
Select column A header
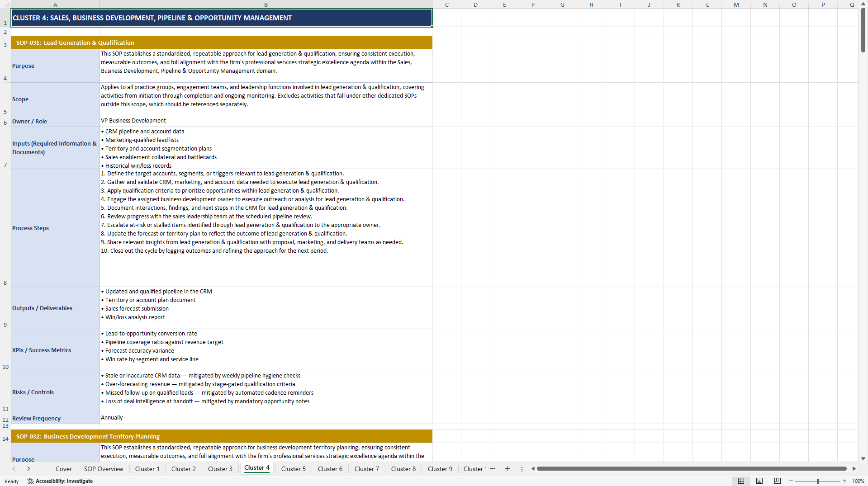pyautogui.click(x=55, y=5)
